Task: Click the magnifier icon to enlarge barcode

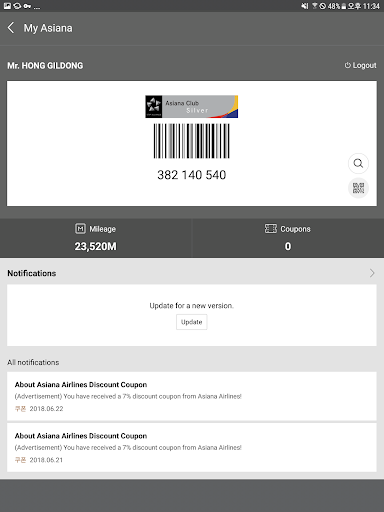Action: pyautogui.click(x=358, y=163)
